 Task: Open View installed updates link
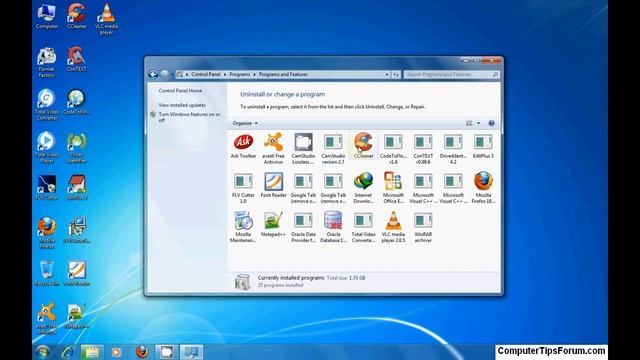coord(182,105)
